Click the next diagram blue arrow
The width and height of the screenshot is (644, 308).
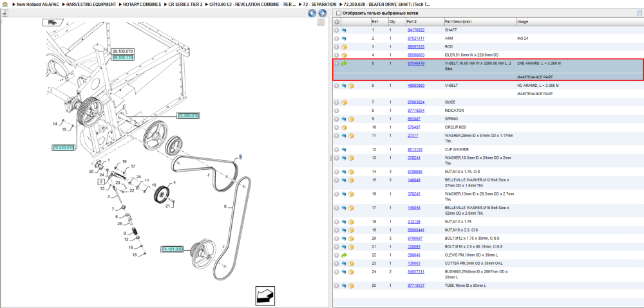click(323, 13)
